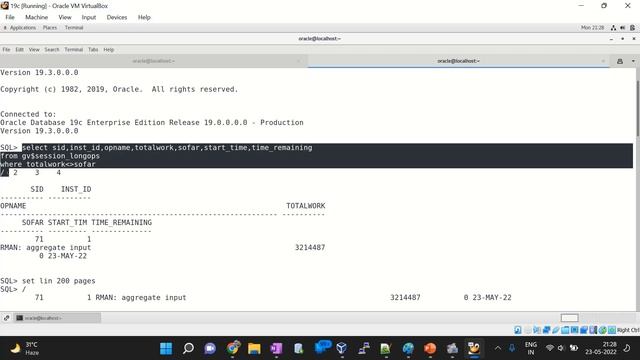Open the terminal Tabs menu
Screen dimensions: 640x360
click(x=93, y=49)
